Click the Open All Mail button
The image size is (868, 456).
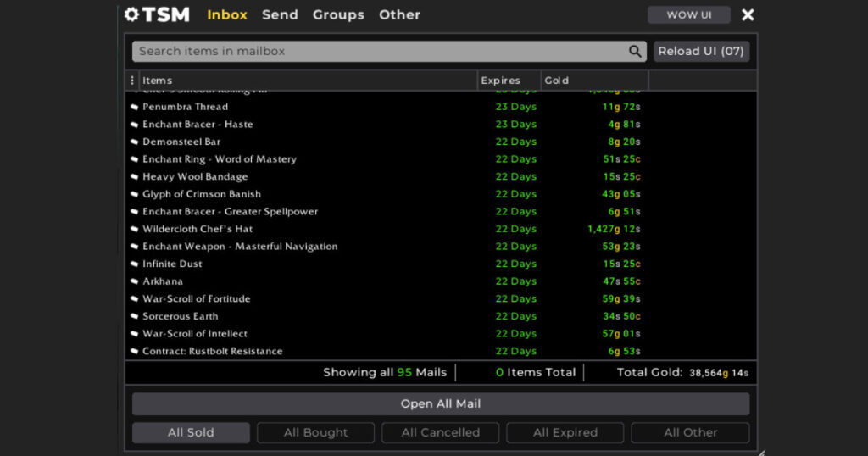[x=441, y=403]
